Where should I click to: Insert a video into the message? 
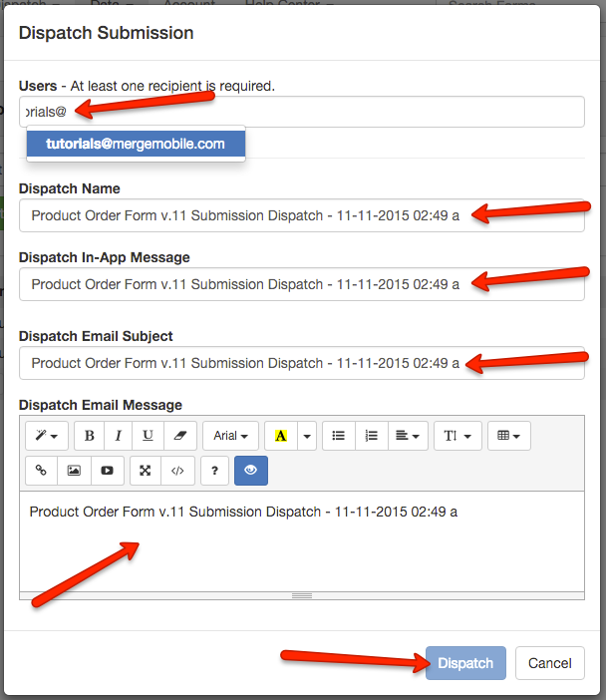[106, 470]
